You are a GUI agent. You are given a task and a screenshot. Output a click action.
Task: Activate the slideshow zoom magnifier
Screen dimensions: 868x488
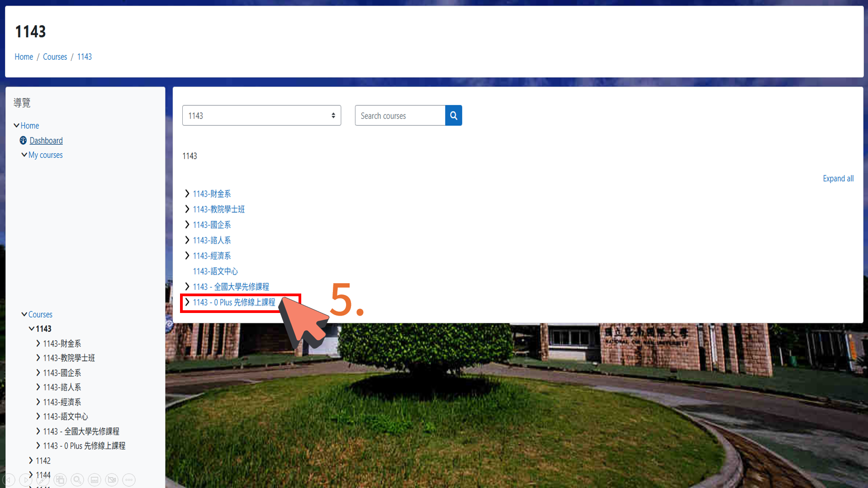(x=77, y=479)
